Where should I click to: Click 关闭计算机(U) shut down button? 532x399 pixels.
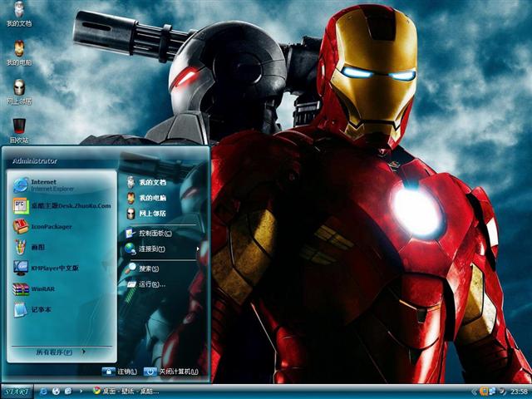tap(170, 372)
